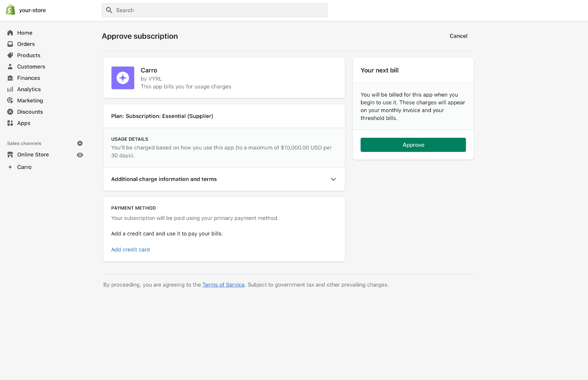Click the Discounts badge icon

coord(10,112)
